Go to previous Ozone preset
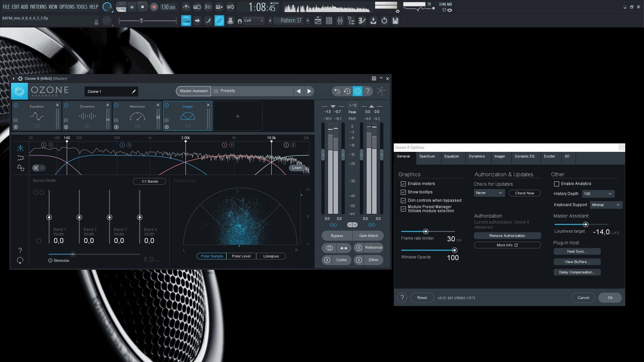The width and height of the screenshot is (644, 362). pyautogui.click(x=299, y=91)
